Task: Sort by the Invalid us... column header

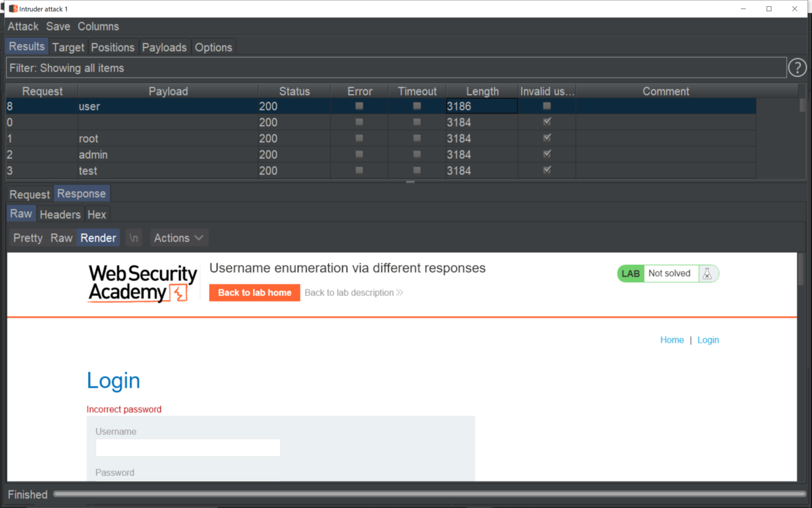Action: tap(547, 91)
